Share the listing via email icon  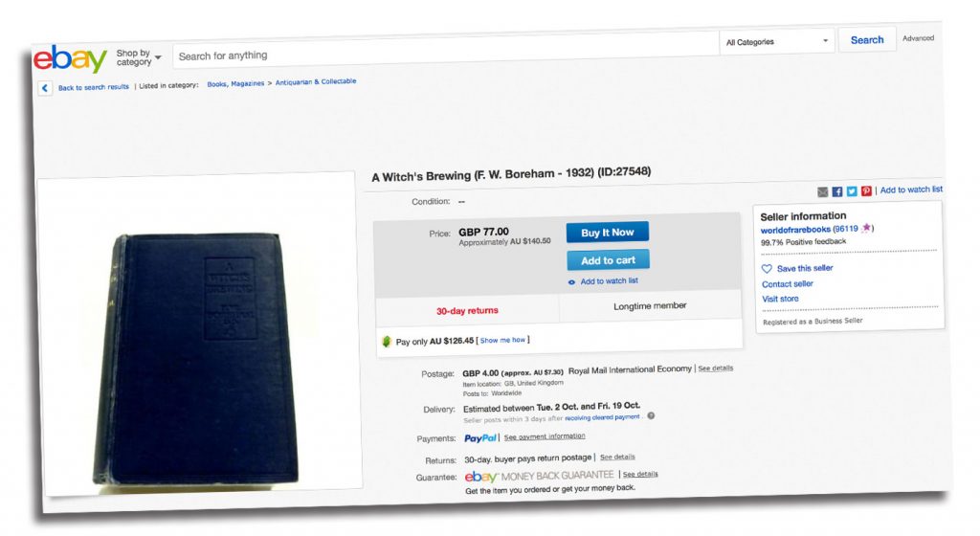(x=822, y=191)
